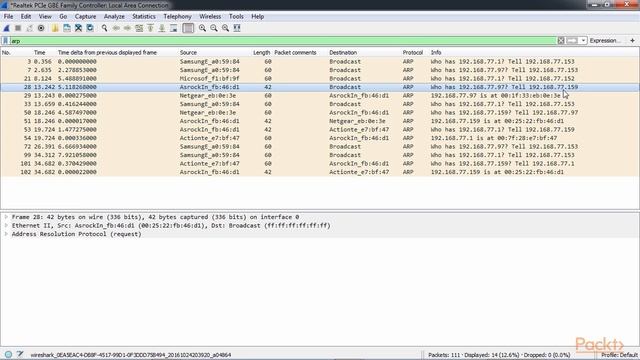Open the Edit menu
Screen dimensions: 640x360
(x=26, y=16)
